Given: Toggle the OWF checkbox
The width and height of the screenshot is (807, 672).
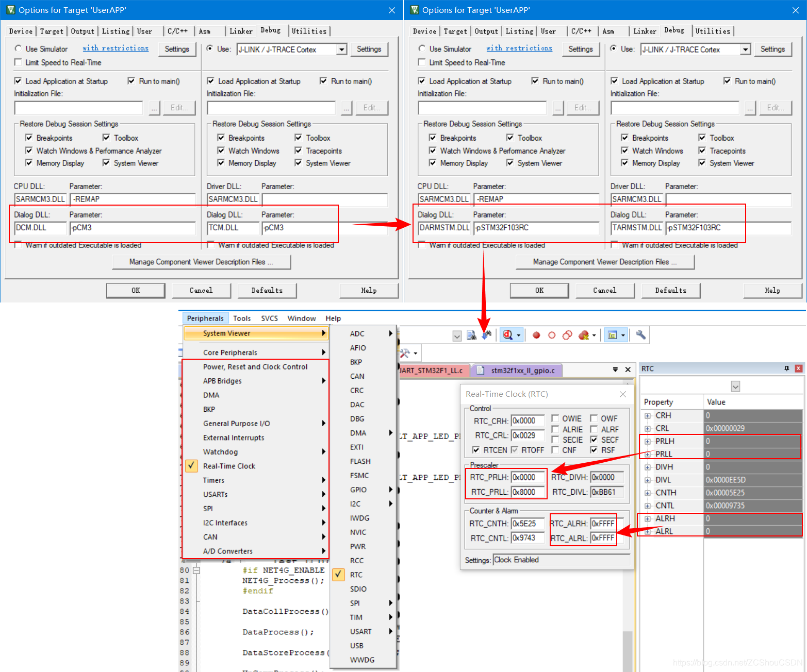Looking at the screenshot, I should 594,418.
